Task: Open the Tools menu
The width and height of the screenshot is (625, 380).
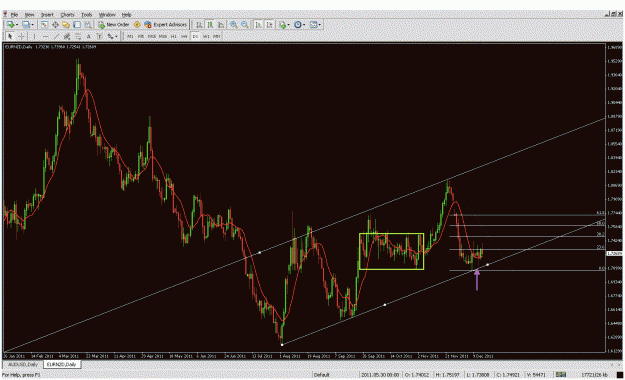Action: (x=86, y=15)
